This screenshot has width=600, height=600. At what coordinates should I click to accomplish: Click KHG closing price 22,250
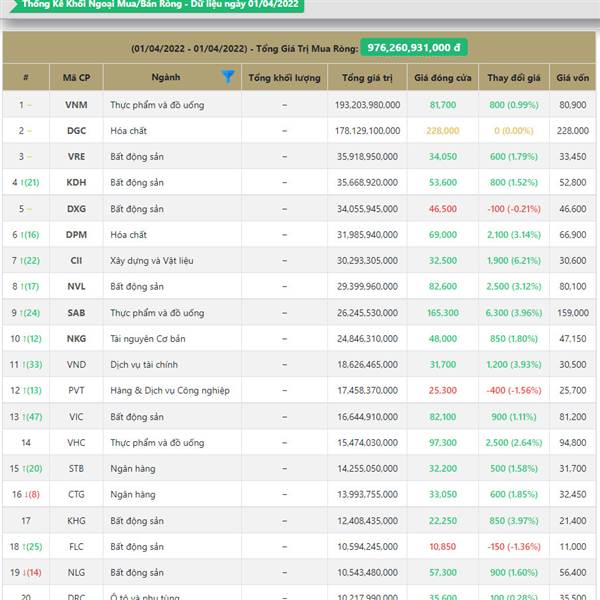click(x=443, y=521)
